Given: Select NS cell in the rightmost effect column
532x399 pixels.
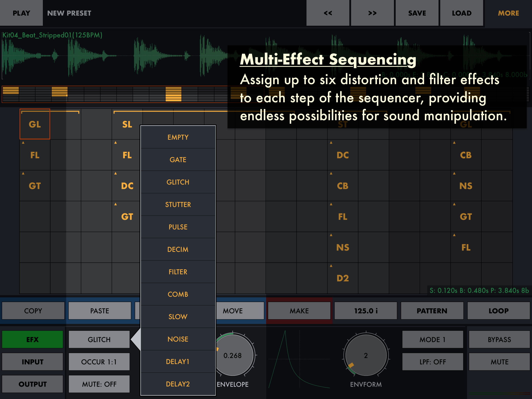Looking at the screenshot, I should (x=466, y=186).
